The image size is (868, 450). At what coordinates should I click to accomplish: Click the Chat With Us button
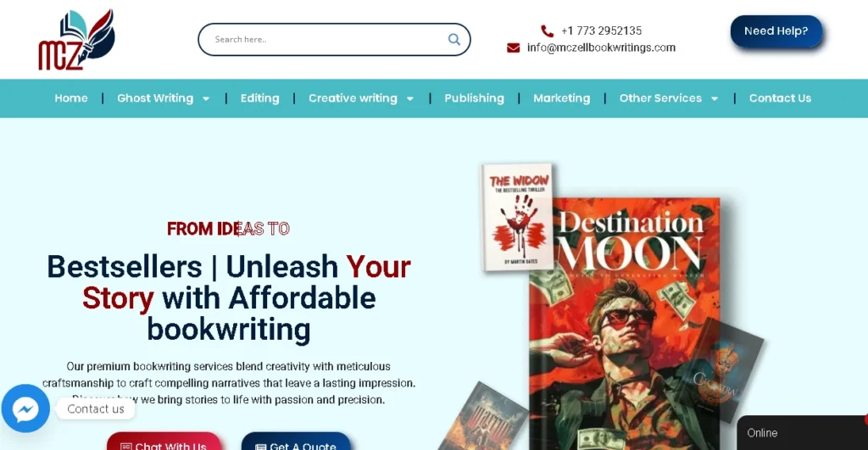tap(164, 443)
